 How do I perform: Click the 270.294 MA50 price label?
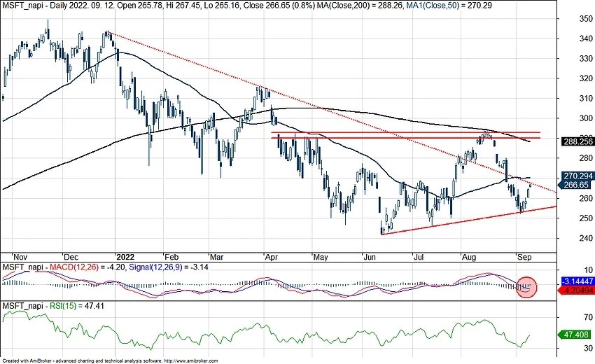[x=577, y=176]
